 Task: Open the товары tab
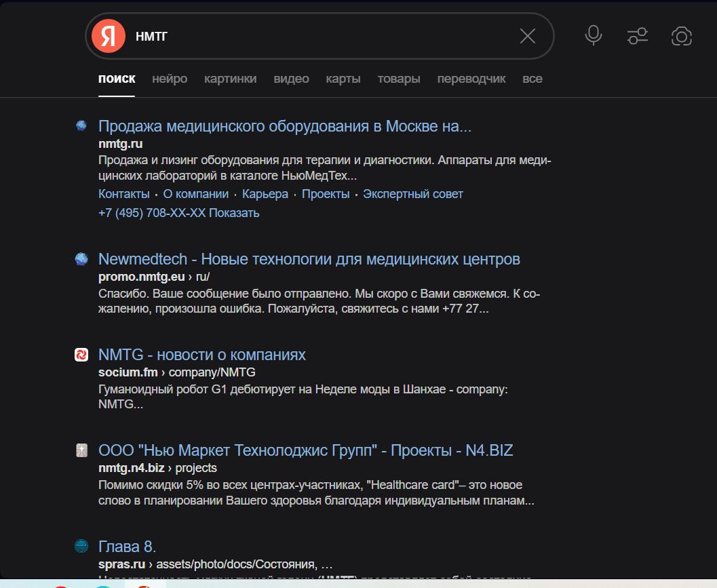click(x=399, y=79)
